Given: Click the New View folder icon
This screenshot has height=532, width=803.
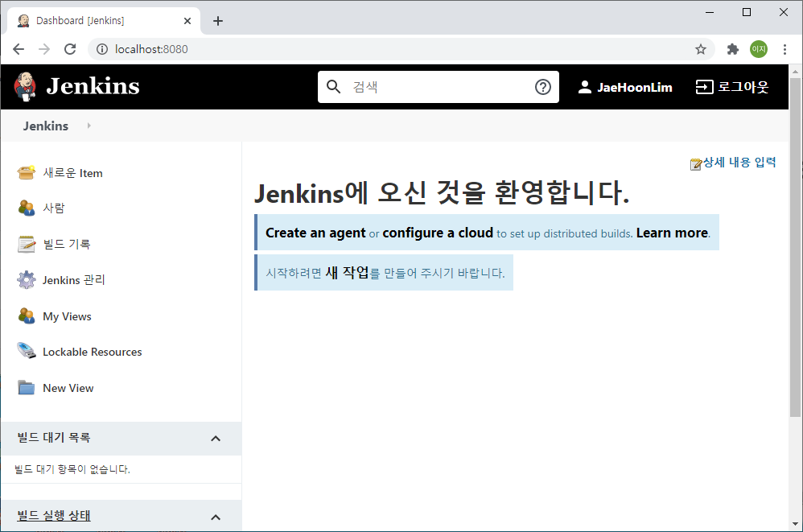Looking at the screenshot, I should [26, 388].
